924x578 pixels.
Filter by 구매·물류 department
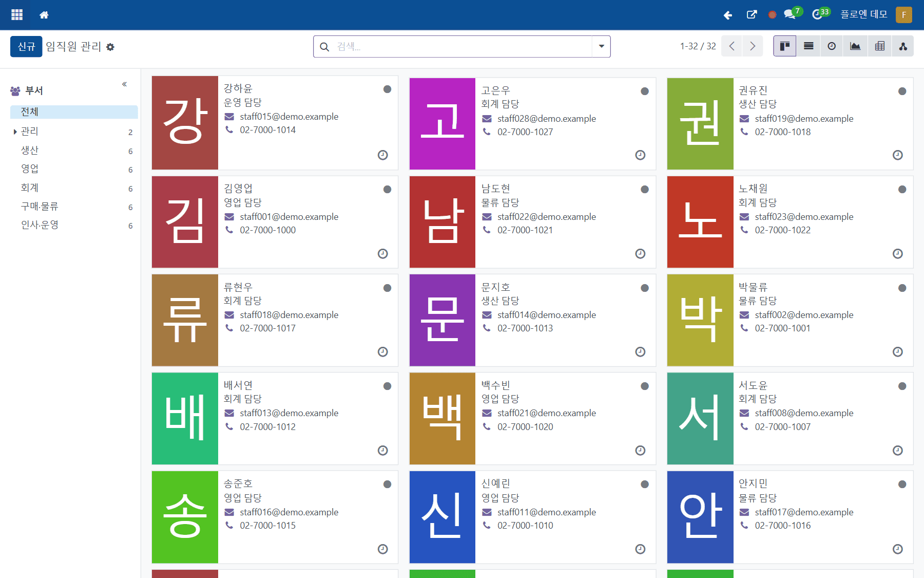coord(40,207)
